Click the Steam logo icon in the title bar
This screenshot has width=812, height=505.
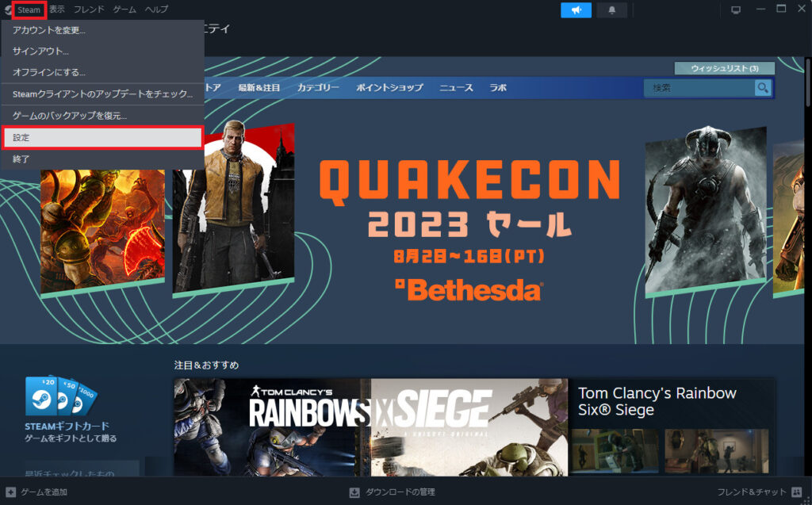pos(7,10)
